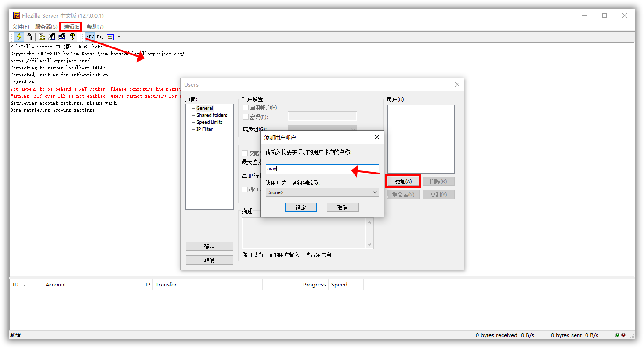This screenshot has height=348, width=644.
Task: Expand the arrow beside the sort-order icon
Action: (119, 37)
